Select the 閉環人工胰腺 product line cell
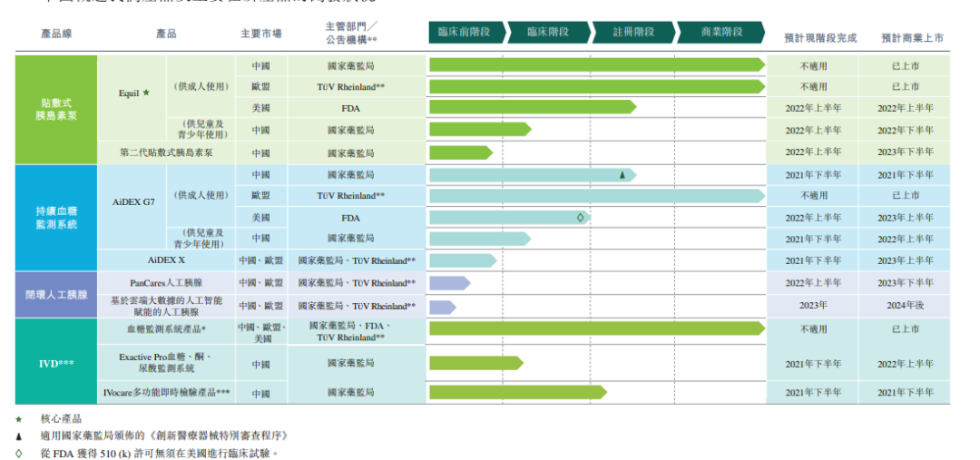This screenshot has height=460, width=980. pos(56,294)
